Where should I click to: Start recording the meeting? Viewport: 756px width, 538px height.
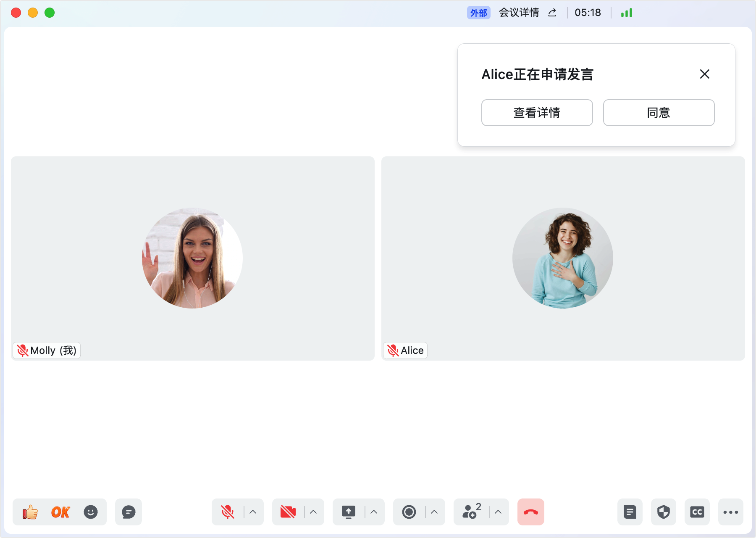(x=409, y=512)
